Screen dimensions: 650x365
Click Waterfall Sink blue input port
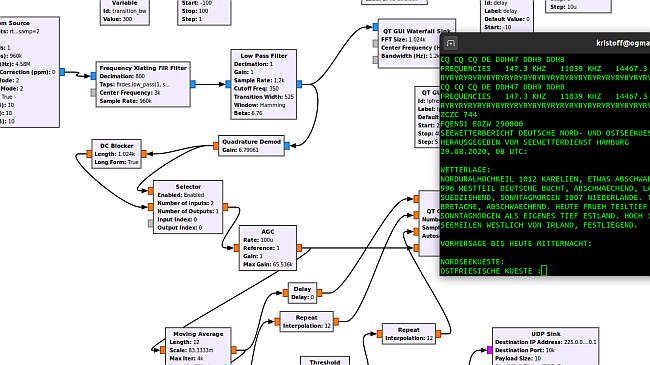(x=375, y=27)
